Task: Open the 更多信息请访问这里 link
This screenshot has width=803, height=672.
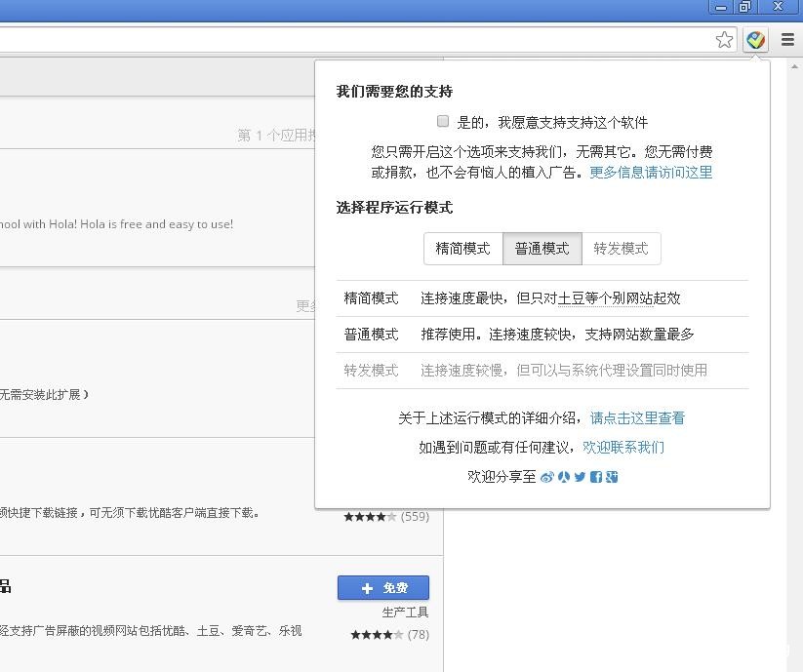Action: click(651, 173)
